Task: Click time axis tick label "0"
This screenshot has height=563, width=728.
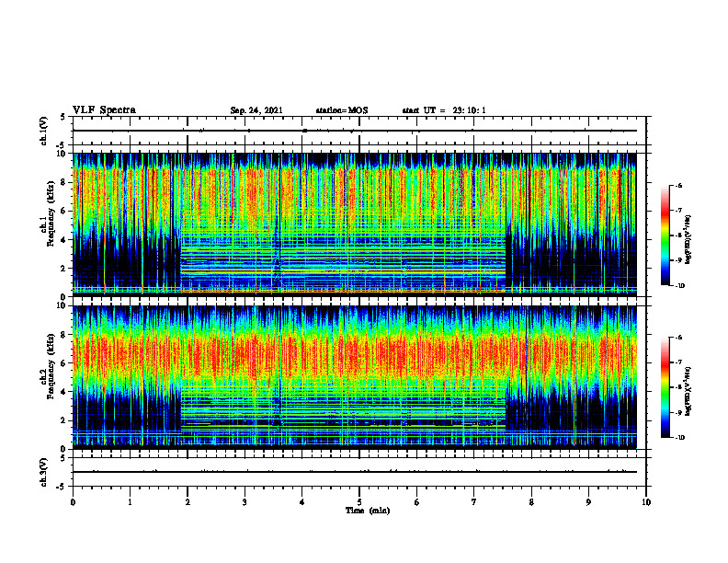Action: coord(73,502)
